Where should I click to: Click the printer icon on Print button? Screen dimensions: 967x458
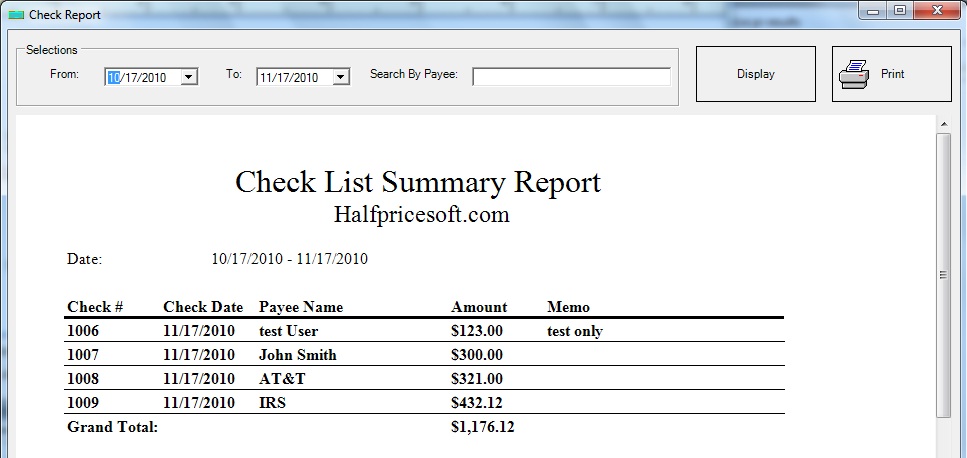point(854,75)
